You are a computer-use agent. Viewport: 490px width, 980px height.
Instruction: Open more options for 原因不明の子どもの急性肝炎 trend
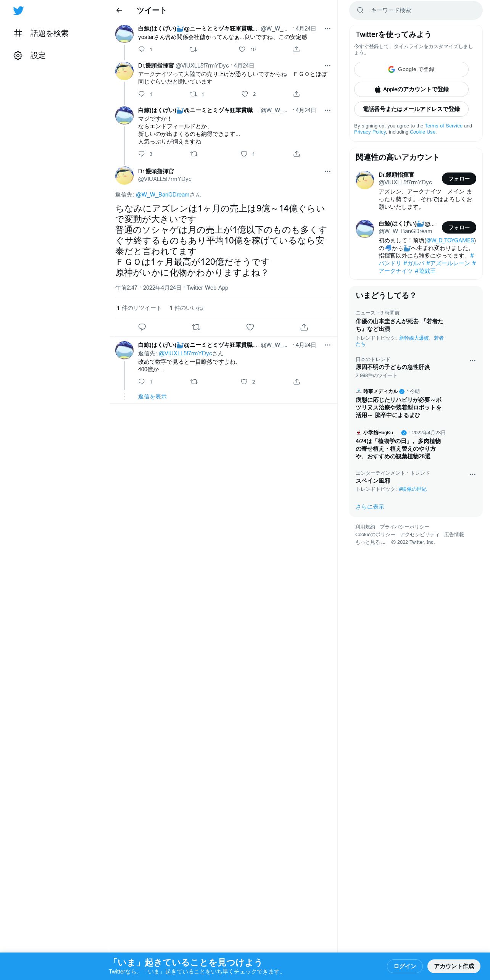click(472, 361)
